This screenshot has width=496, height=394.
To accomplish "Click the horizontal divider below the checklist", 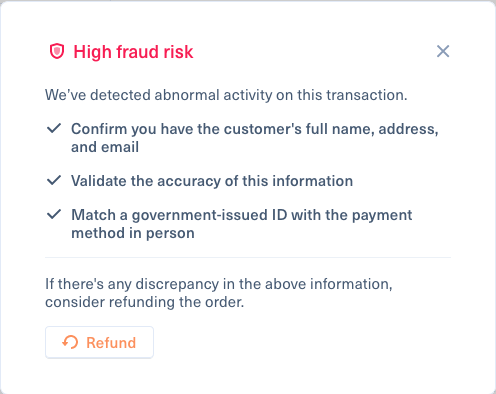I will [x=248, y=257].
